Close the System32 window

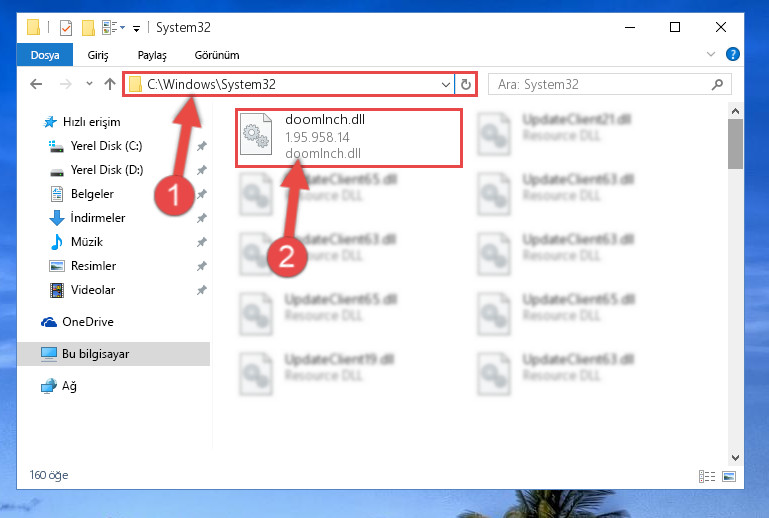[x=720, y=27]
